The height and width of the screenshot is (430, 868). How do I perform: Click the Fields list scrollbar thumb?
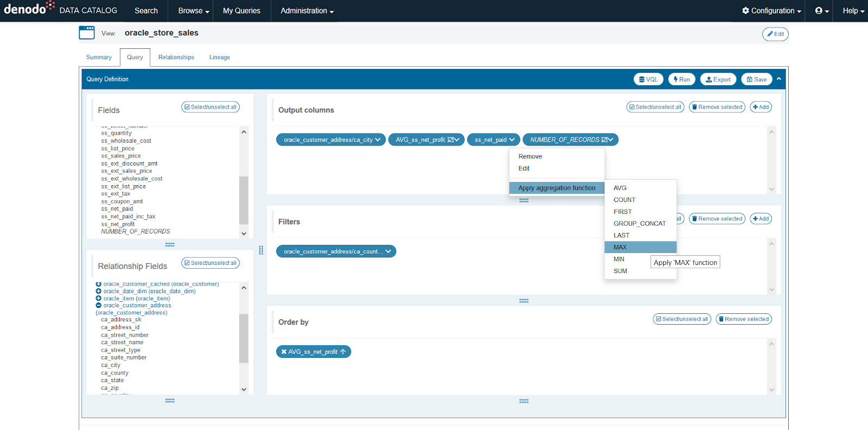244,200
